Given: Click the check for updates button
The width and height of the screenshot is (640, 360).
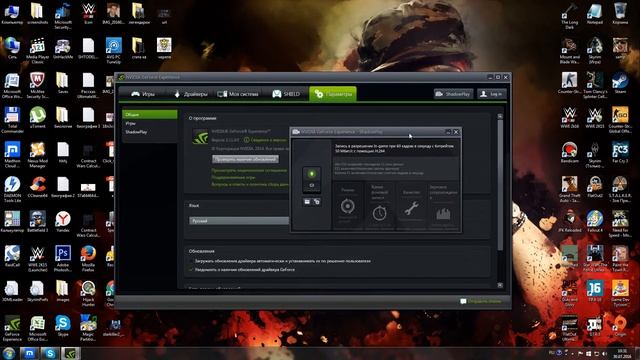Looking at the screenshot, I should (x=245, y=159).
